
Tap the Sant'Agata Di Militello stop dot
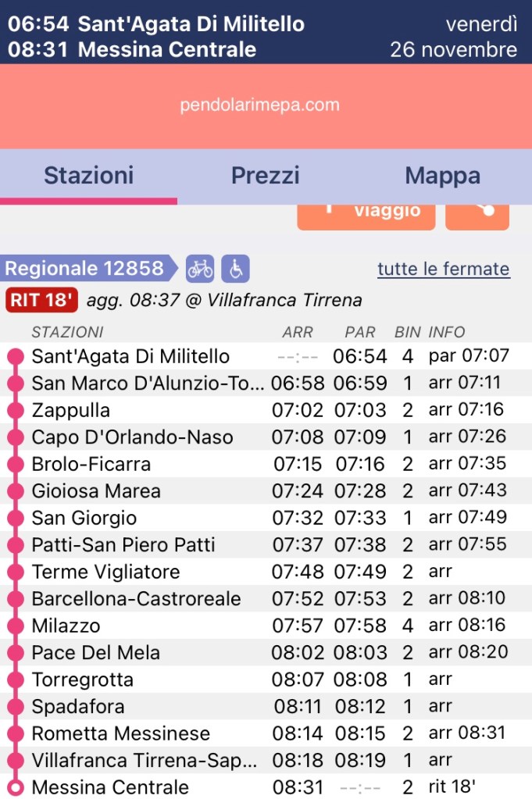pyautogui.click(x=15, y=357)
